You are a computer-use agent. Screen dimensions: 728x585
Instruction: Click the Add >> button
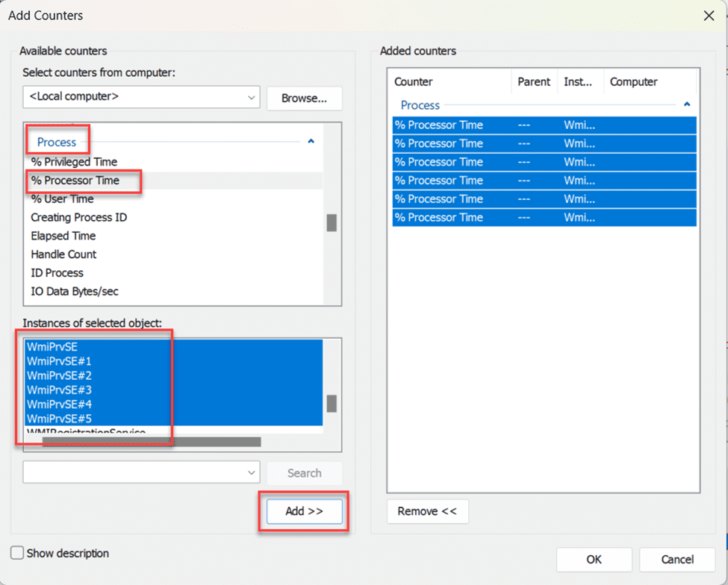tap(304, 511)
